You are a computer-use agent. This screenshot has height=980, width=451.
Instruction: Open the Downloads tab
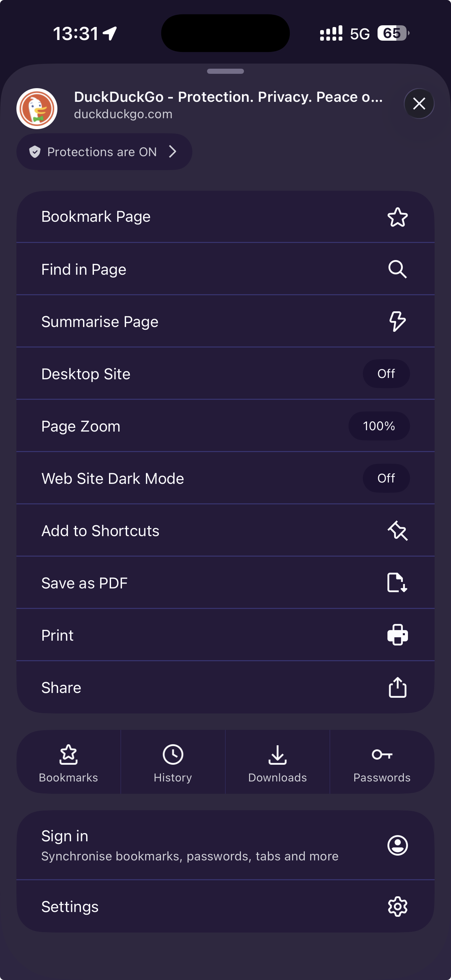click(x=277, y=762)
